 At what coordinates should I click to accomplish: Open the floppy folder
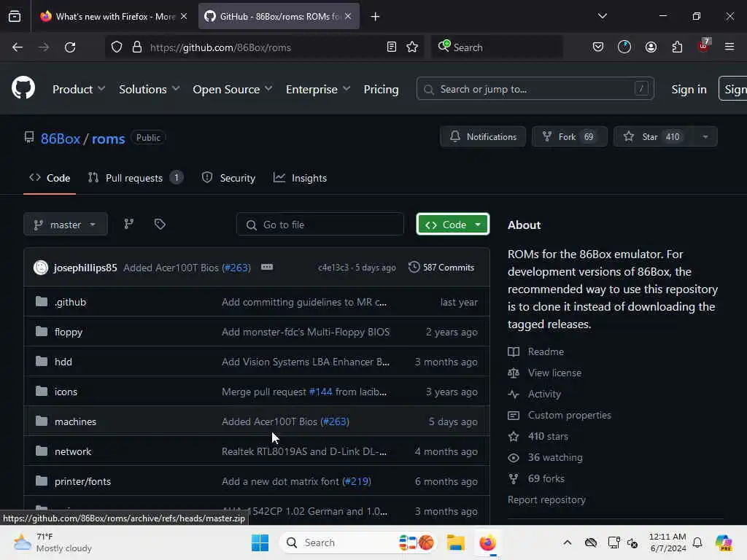click(68, 332)
